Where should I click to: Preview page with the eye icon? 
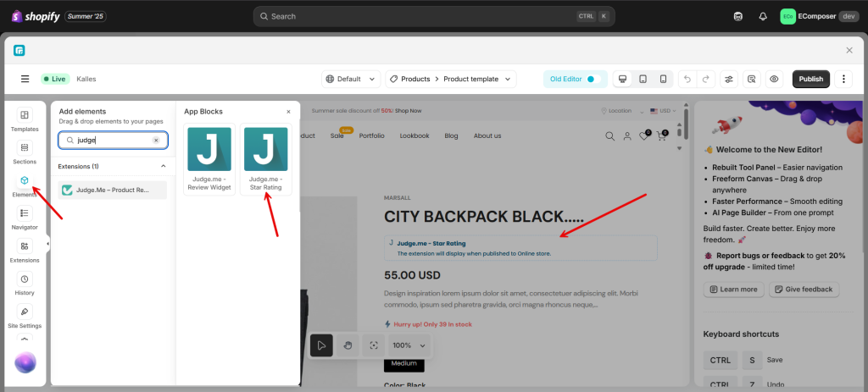(774, 79)
